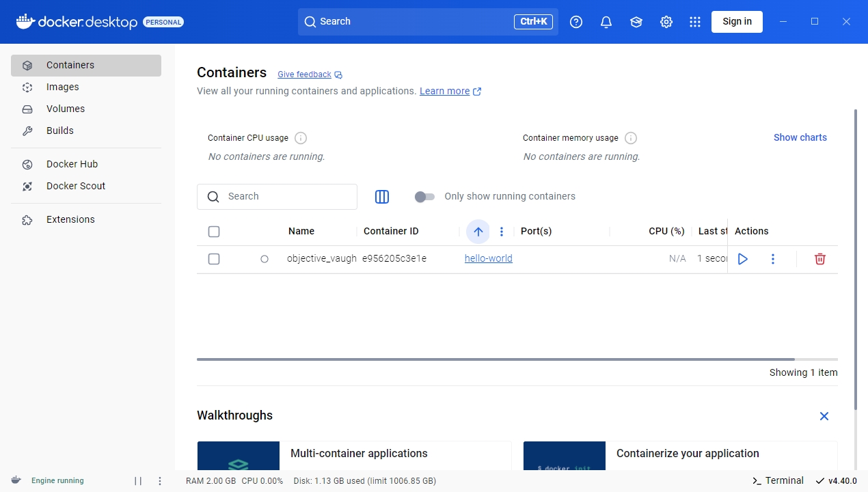Click the containers Search field
Screen dimensions: 868x492
277,197
